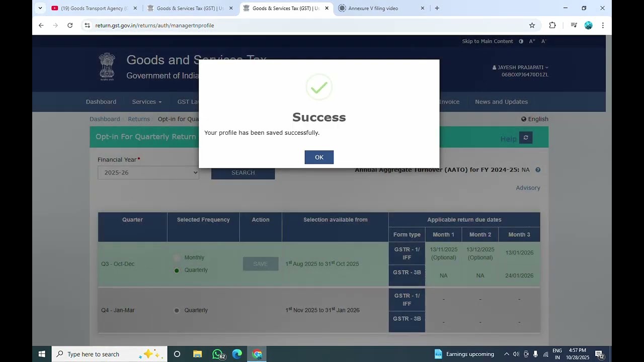Open News and Updates menu item
The height and width of the screenshot is (362, 644).
point(501,102)
